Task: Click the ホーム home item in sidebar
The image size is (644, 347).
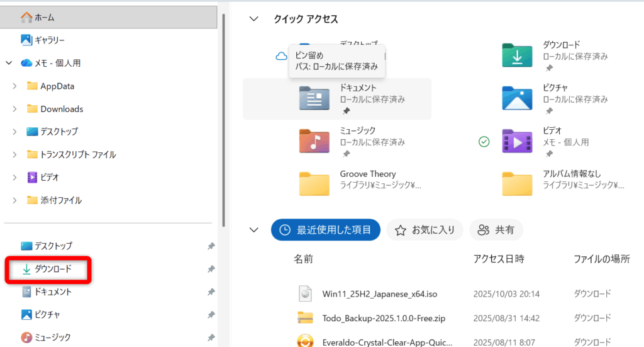Action: click(x=26, y=17)
